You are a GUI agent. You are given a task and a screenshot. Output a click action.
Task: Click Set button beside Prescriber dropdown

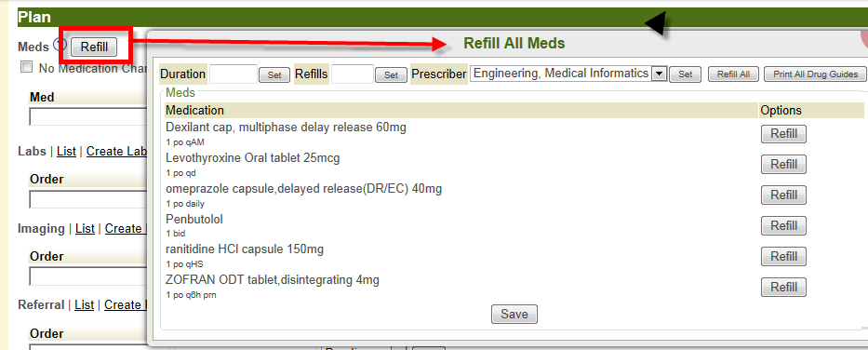(x=686, y=74)
